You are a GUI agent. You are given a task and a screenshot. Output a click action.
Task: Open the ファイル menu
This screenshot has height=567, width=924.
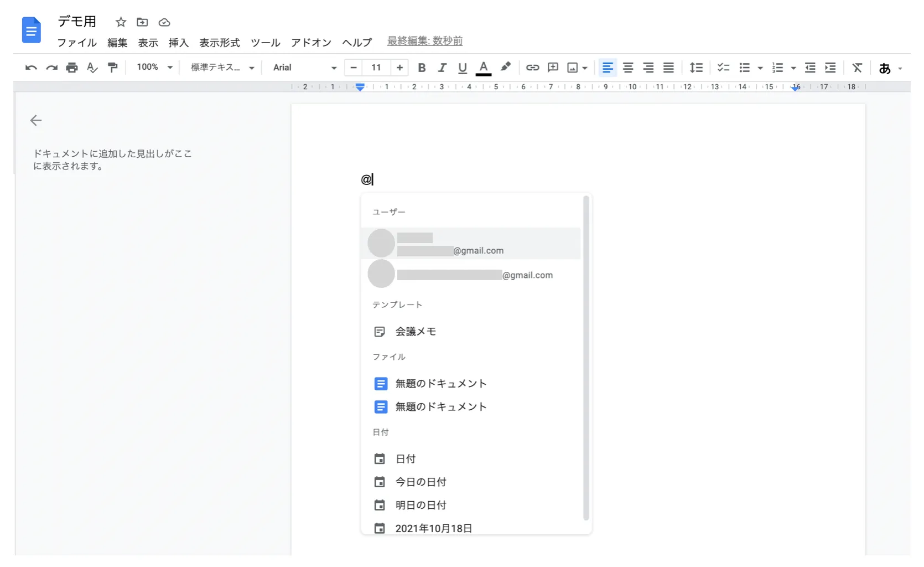click(77, 43)
